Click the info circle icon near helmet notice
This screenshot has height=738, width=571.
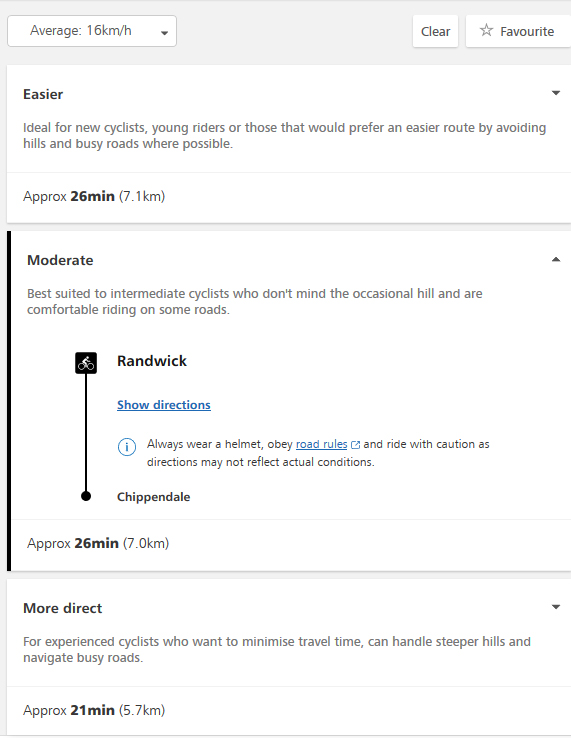[x=127, y=447]
